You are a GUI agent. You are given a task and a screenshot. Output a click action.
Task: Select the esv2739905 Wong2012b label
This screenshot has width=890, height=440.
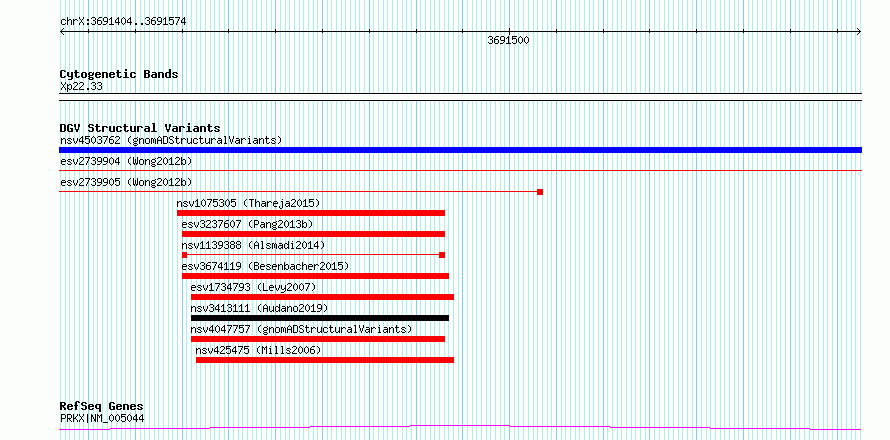[x=126, y=182]
